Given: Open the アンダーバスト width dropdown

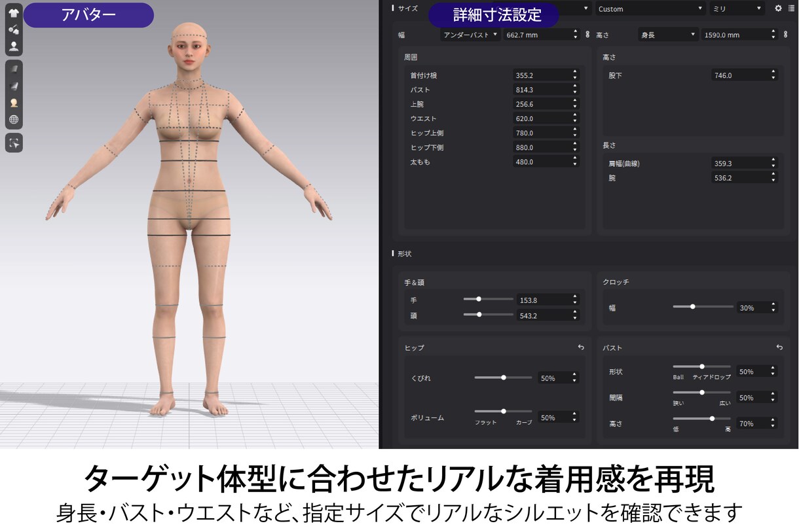Looking at the screenshot, I should pos(470,35).
